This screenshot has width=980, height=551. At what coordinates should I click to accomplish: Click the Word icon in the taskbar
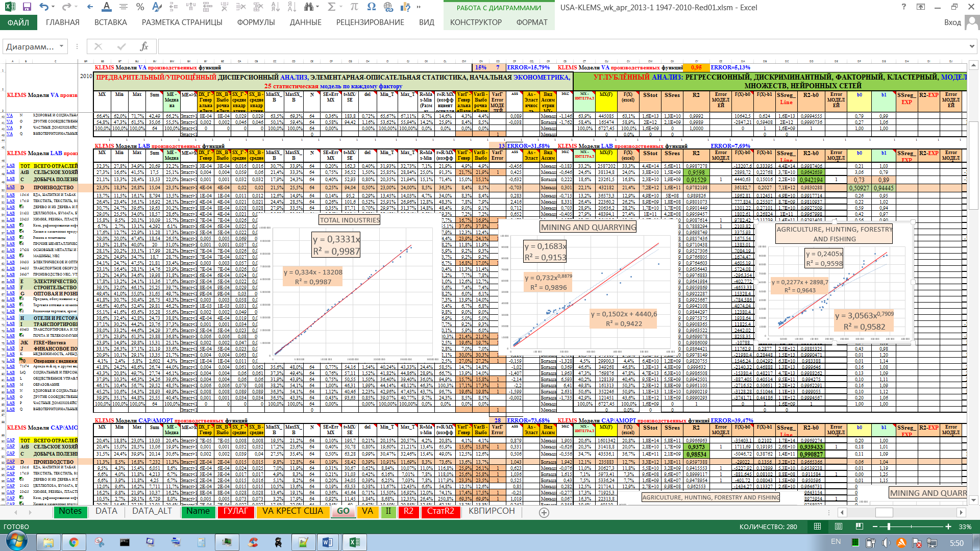[327, 542]
